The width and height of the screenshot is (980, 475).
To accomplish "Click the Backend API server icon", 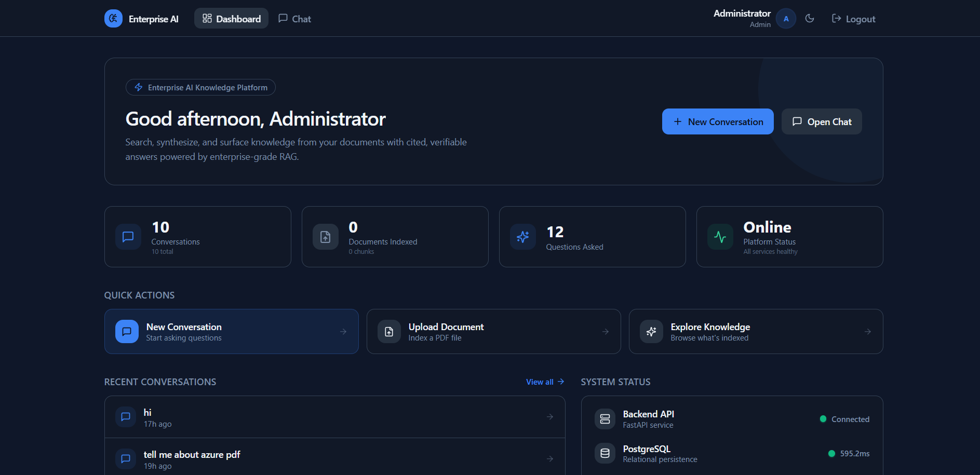I will point(605,419).
